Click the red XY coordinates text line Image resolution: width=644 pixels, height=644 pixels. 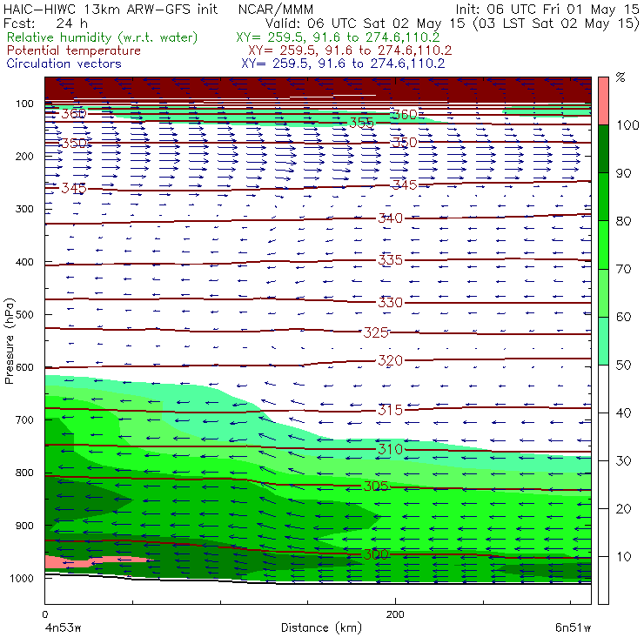click(350, 50)
